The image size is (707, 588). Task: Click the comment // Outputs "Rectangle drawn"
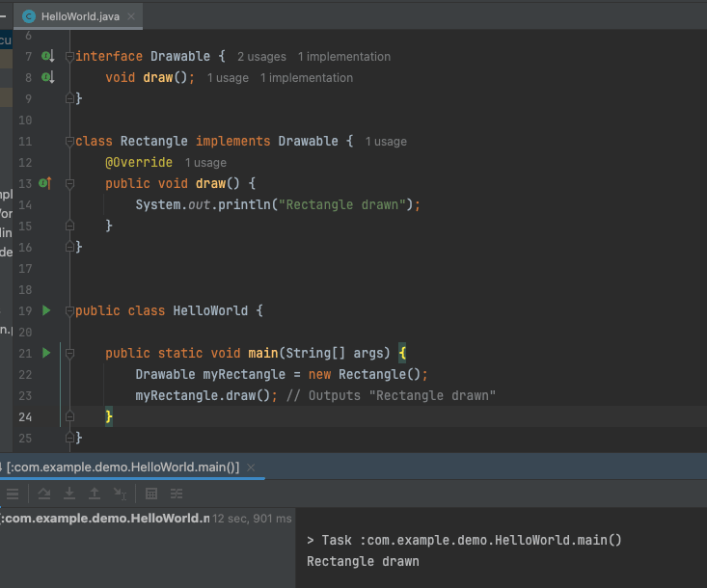(391, 395)
